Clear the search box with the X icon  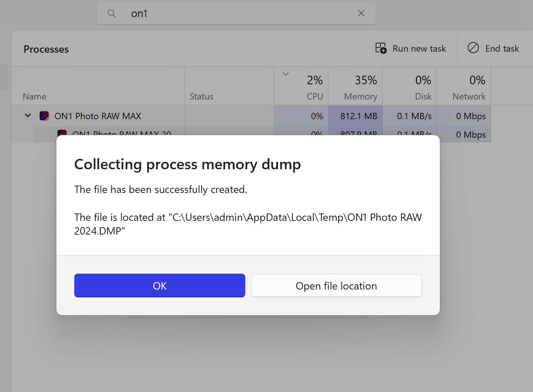click(361, 13)
